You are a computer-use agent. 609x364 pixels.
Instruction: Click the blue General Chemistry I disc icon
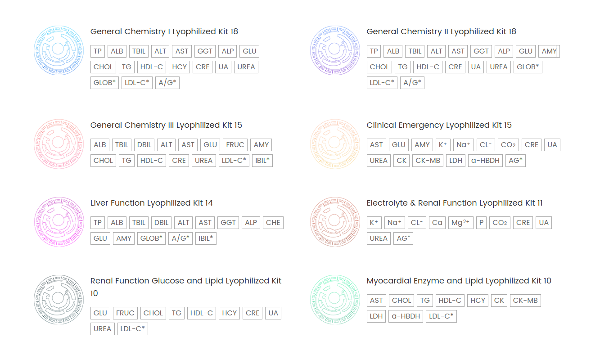(59, 50)
